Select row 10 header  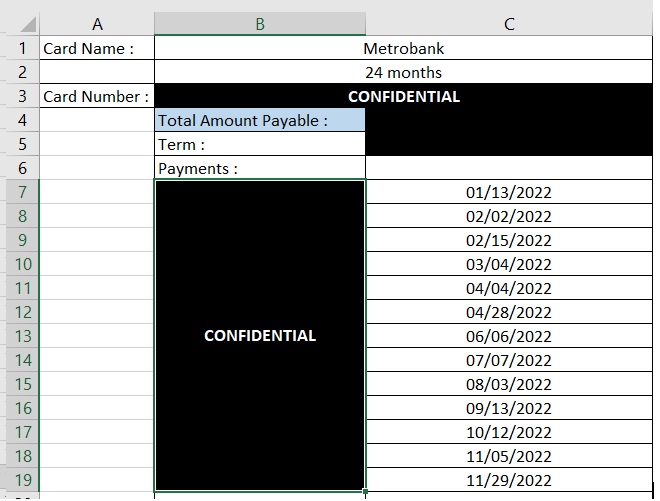point(22,264)
